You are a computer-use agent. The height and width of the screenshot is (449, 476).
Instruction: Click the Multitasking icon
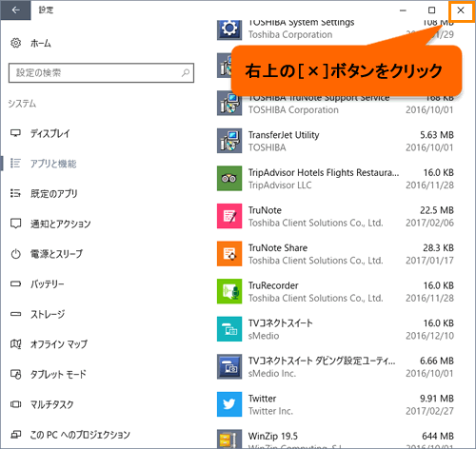(x=15, y=404)
